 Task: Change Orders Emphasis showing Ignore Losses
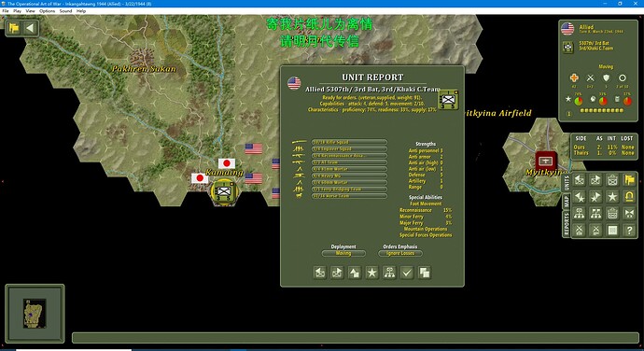[x=400, y=253]
